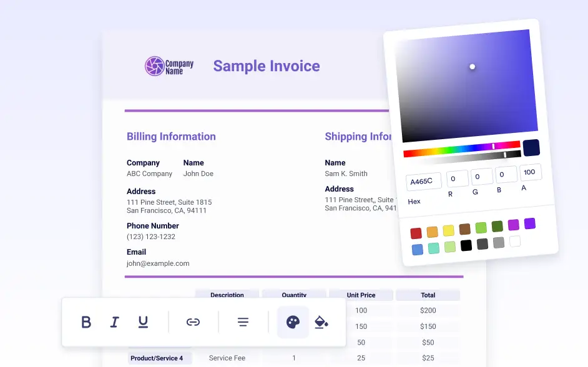Click the Unit Price column header

coord(361,295)
